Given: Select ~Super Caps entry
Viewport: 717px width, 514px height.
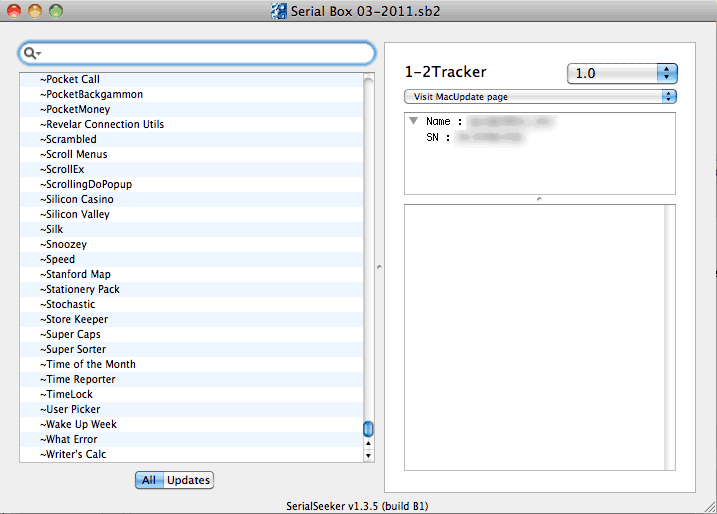Looking at the screenshot, I should (192, 334).
